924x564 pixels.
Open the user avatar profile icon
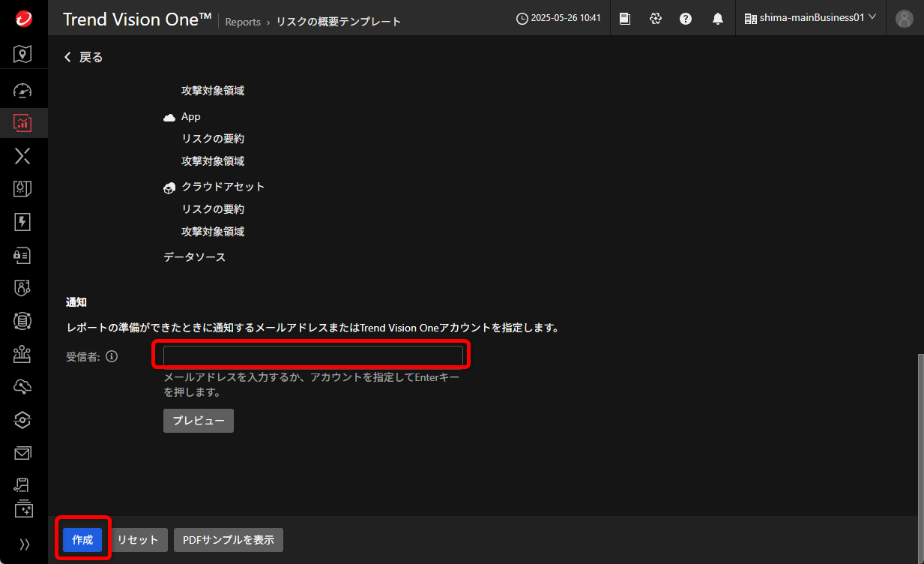(905, 19)
